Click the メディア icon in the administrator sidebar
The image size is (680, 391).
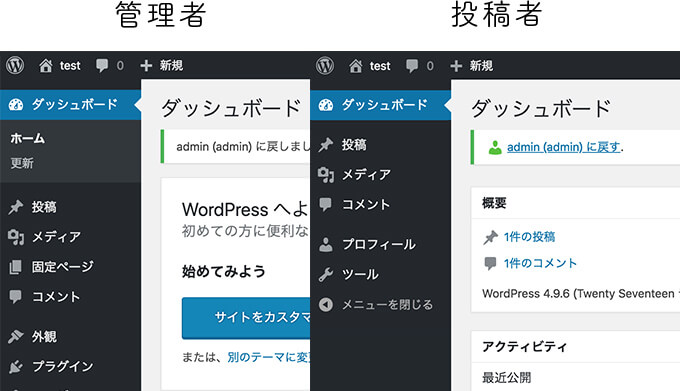tap(16, 237)
